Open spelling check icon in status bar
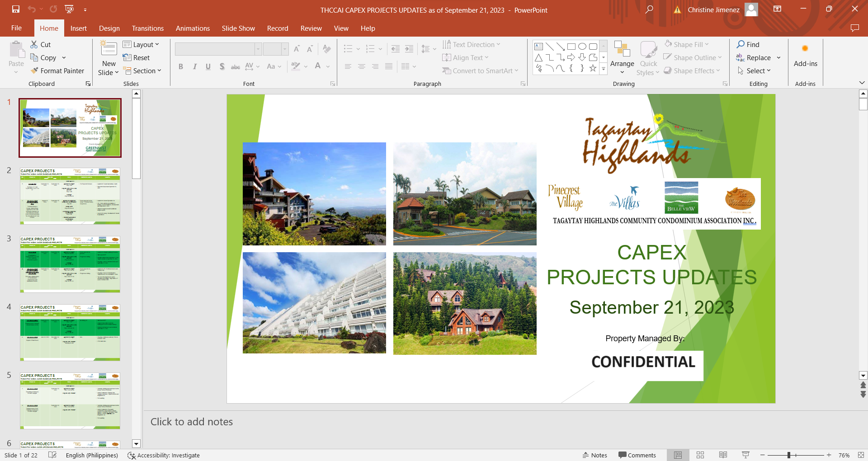 pyautogui.click(x=52, y=455)
